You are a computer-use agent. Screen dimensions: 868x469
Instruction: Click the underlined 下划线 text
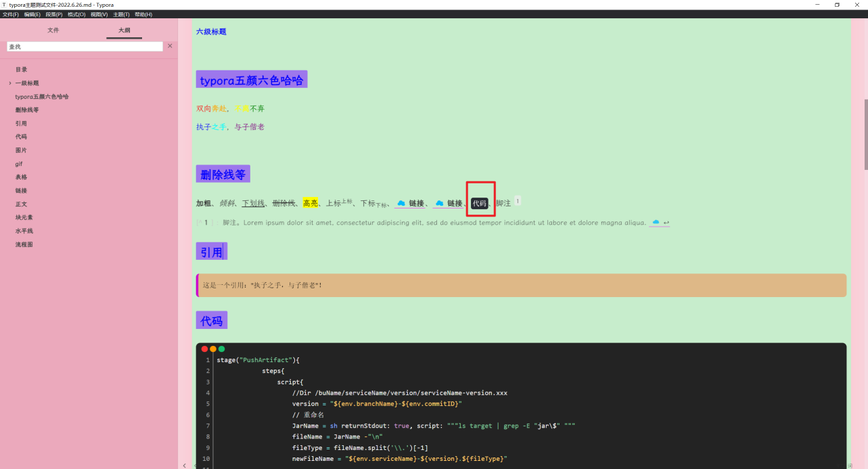click(253, 203)
